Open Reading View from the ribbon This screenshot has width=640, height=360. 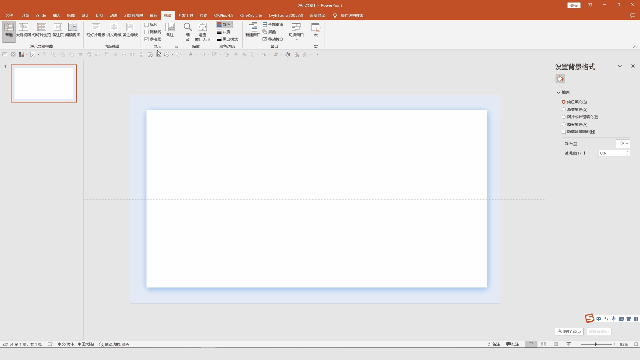73,31
